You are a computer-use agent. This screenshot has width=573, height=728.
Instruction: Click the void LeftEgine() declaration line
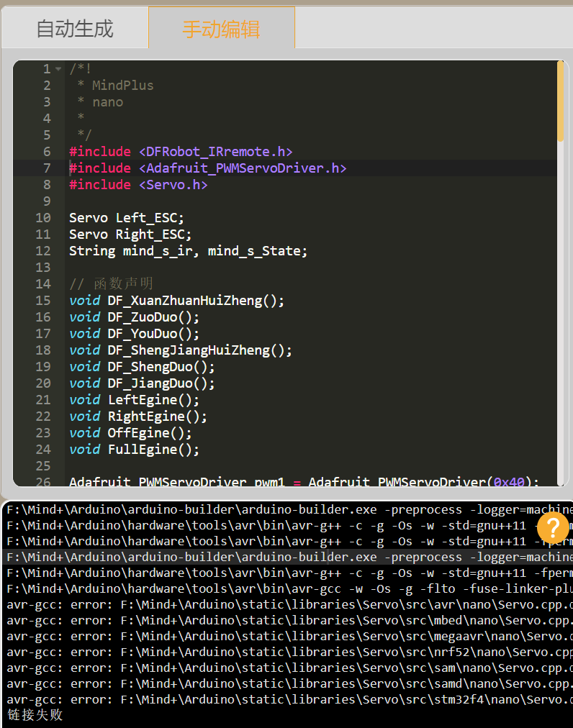tap(135, 400)
